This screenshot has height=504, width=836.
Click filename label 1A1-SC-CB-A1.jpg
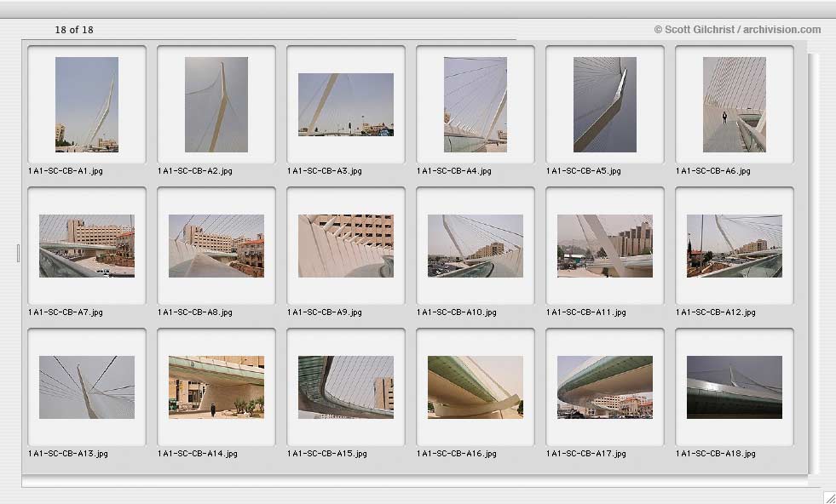click(66, 171)
